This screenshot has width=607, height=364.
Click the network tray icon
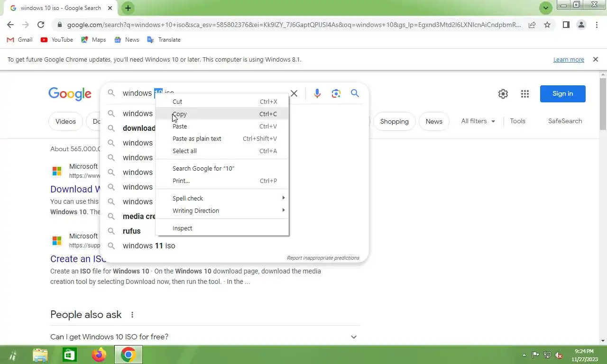(547, 355)
